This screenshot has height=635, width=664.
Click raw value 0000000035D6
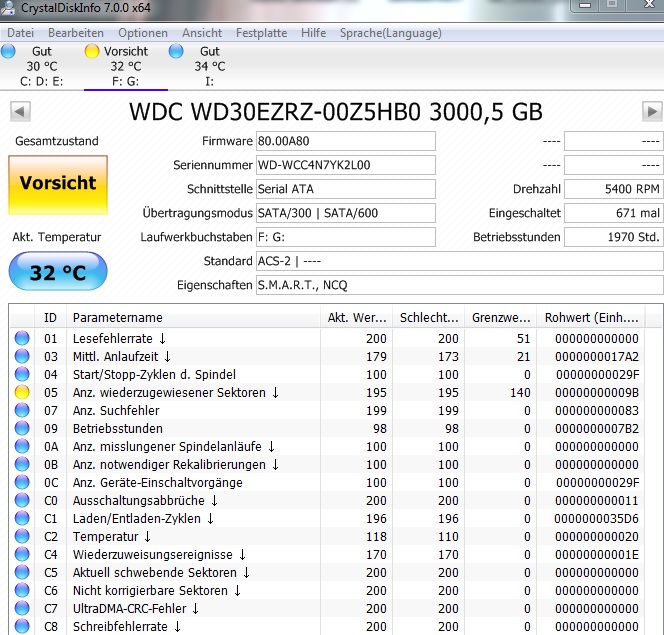pyautogui.click(x=596, y=519)
